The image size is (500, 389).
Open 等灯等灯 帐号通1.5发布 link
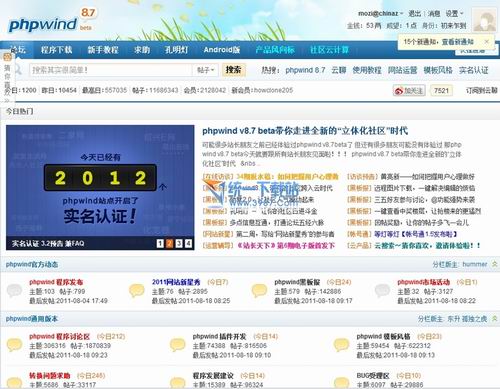pos(415,234)
